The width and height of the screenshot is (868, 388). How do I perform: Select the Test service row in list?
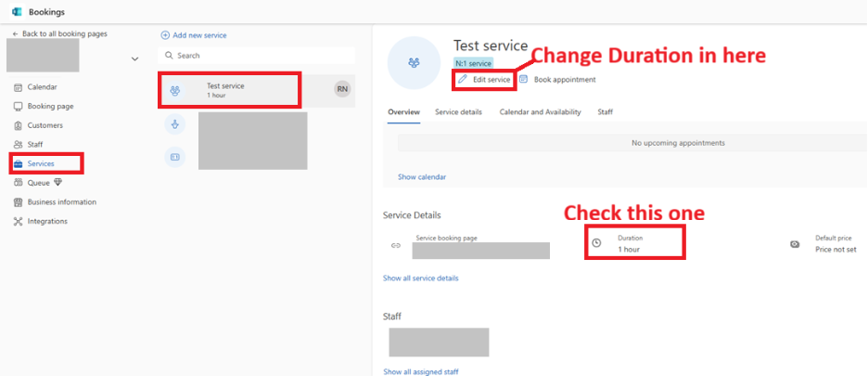[256, 90]
